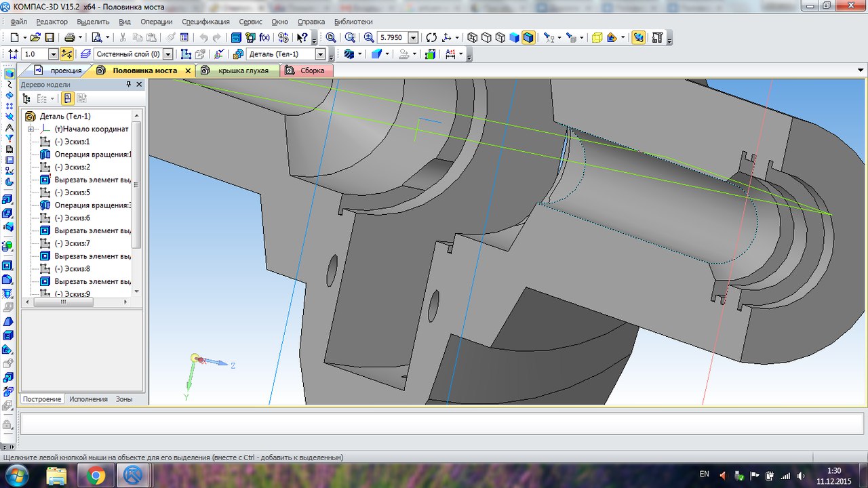
Task: Click the model tree horizontal scrollbar
Action: coord(64,302)
